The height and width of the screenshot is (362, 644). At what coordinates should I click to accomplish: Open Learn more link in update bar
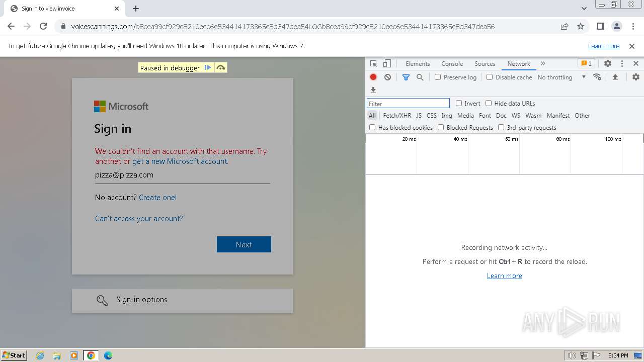coord(604,46)
